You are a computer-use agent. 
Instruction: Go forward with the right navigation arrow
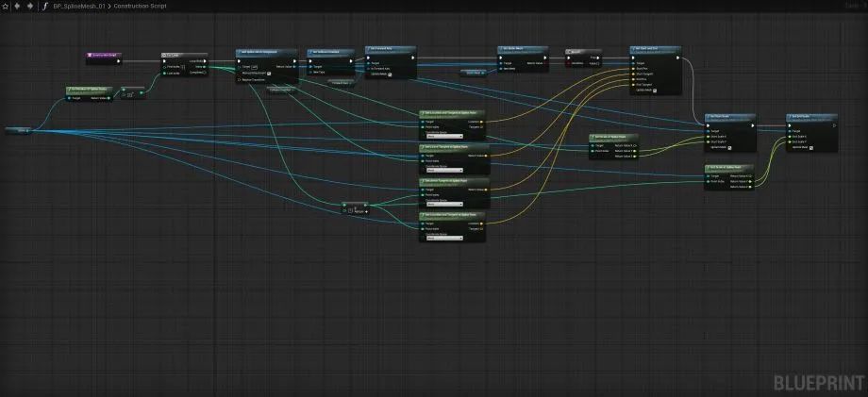[x=30, y=6]
